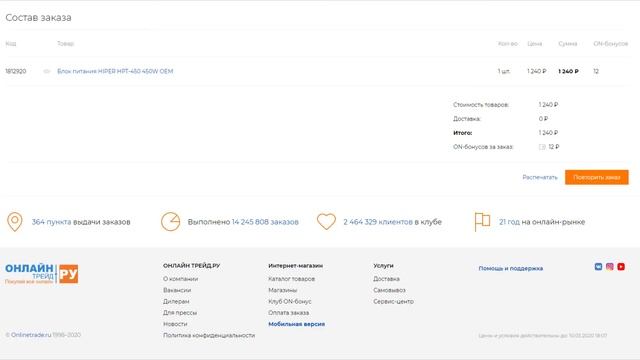Click the flag years-on-market icon

[x=482, y=222]
